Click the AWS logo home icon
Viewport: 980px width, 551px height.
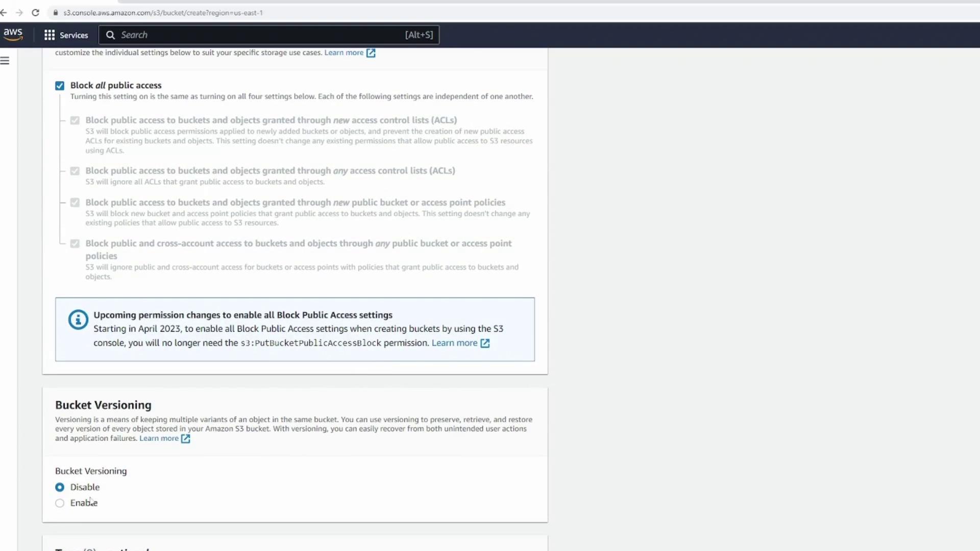[x=13, y=34]
